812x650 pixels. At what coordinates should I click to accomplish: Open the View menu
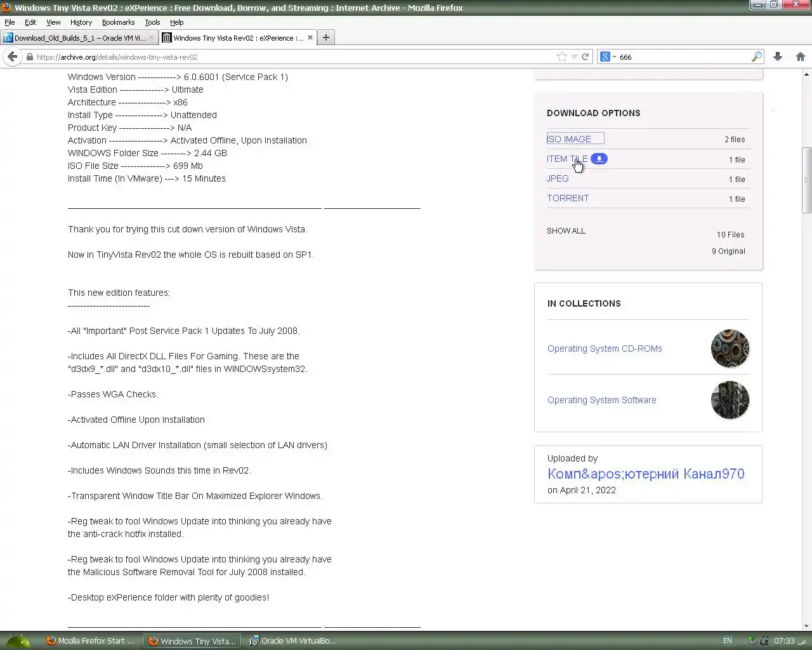point(53,22)
